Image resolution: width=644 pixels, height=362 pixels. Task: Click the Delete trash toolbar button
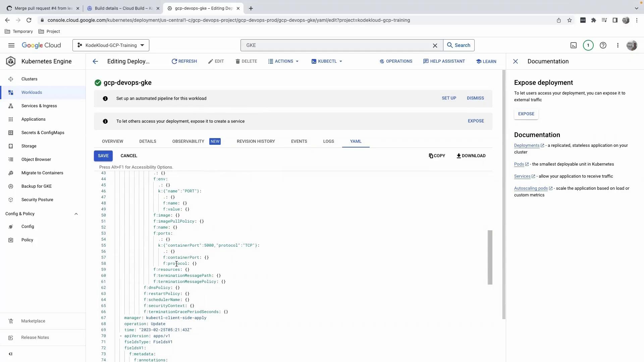tap(246, 61)
